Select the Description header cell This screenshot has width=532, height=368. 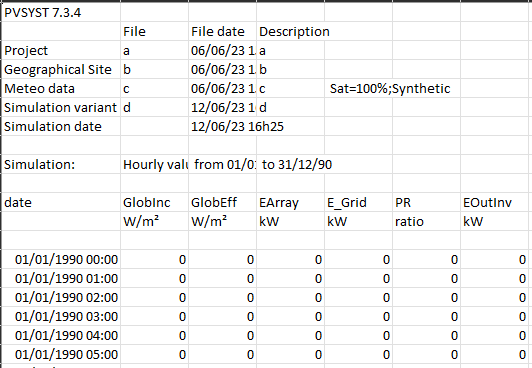(x=290, y=32)
